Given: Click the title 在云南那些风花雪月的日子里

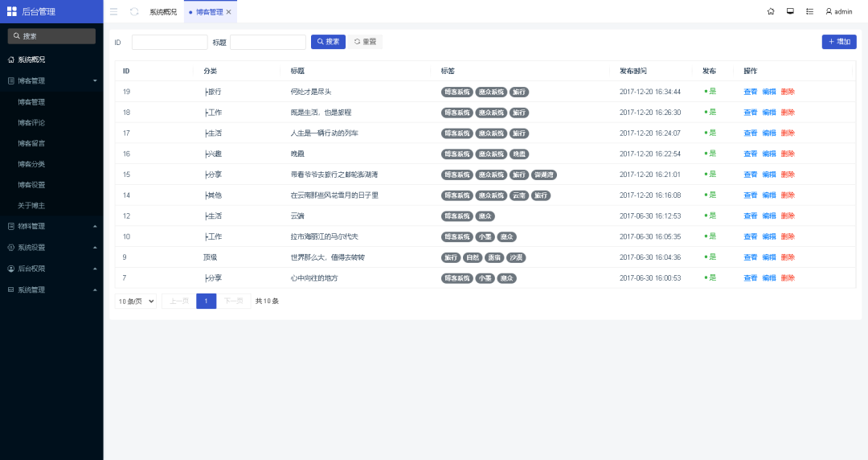Looking at the screenshot, I should pyautogui.click(x=334, y=195).
